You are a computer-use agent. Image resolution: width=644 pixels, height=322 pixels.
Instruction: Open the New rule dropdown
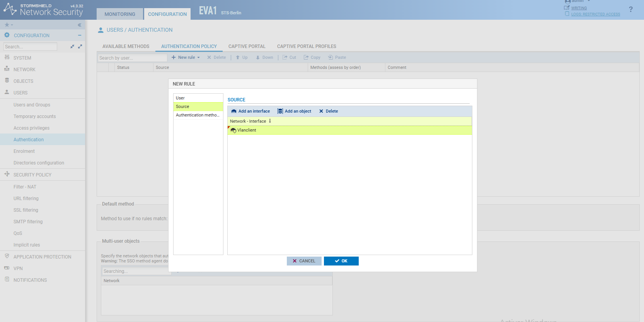186,57
